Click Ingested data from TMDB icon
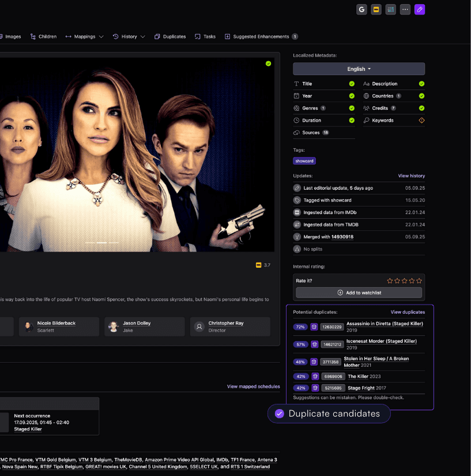The width and height of the screenshot is (471, 476). point(297,224)
